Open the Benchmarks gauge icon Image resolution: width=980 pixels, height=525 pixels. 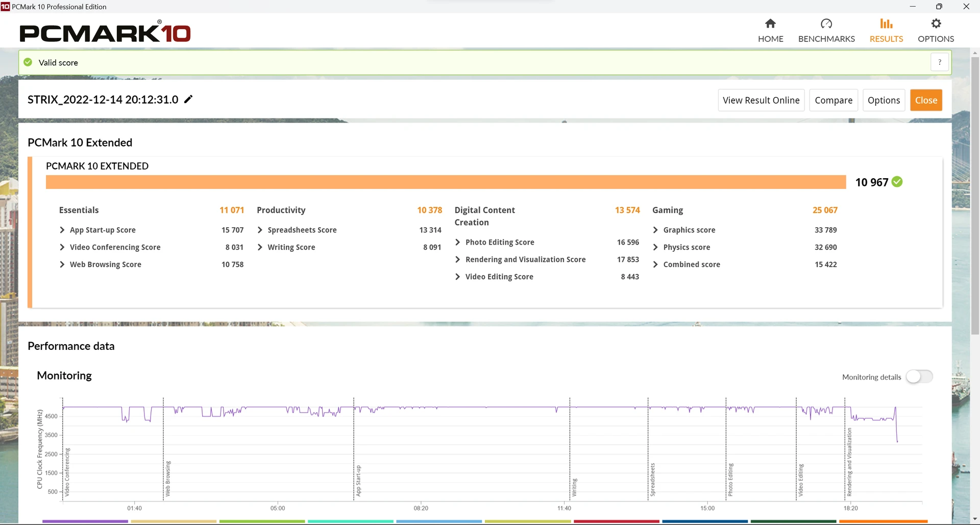tap(826, 23)
